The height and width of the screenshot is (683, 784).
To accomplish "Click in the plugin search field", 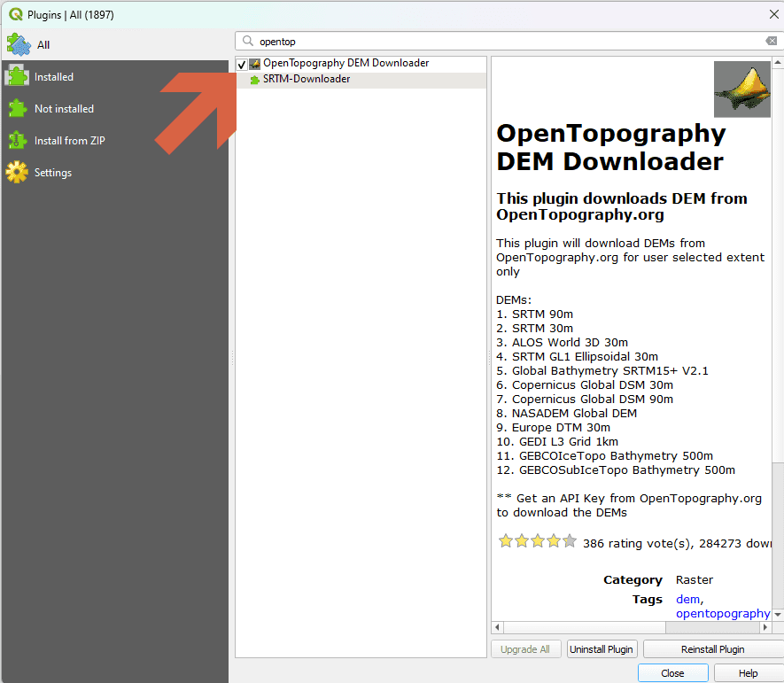I will point(509,41).
